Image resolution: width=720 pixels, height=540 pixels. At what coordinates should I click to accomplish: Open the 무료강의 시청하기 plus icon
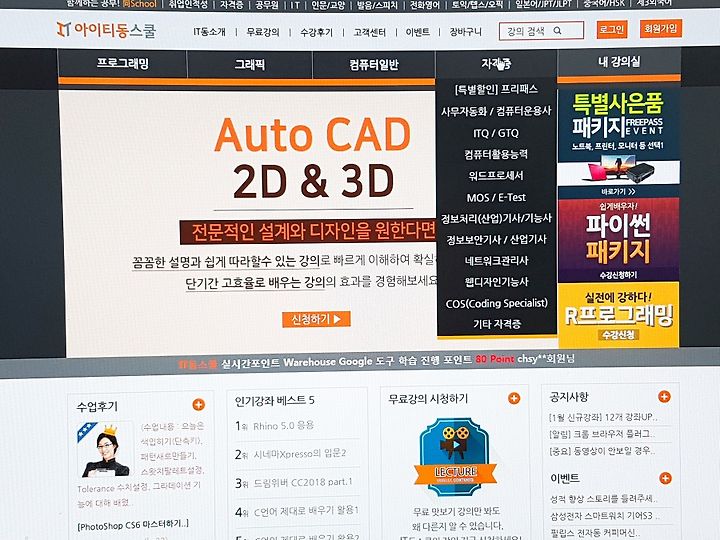514,398
